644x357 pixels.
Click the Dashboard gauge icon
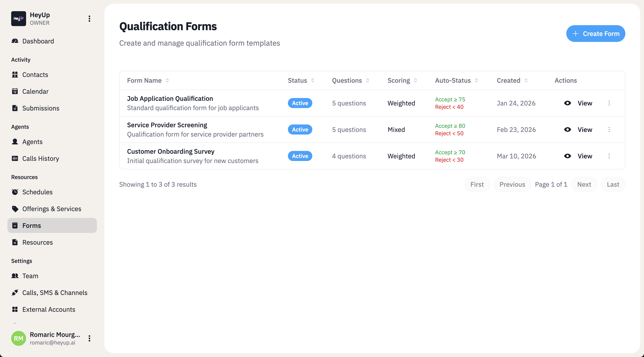(15, 41)
